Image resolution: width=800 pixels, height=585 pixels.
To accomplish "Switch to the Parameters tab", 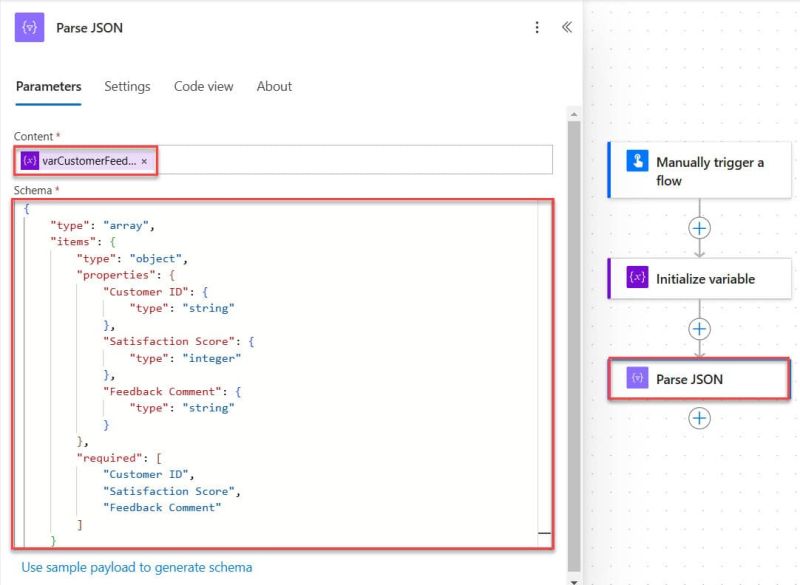I will click(47, 87).
